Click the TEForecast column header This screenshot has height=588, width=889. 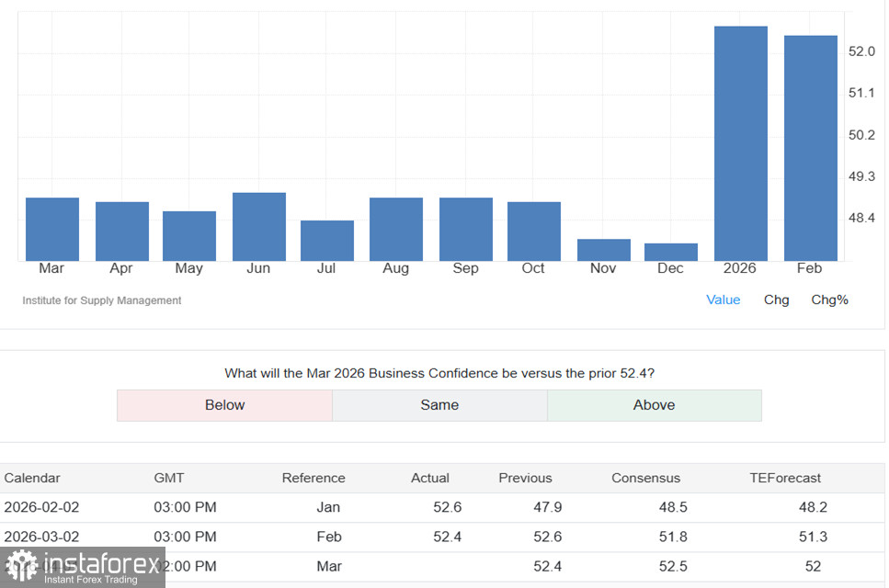click(785, 478)
